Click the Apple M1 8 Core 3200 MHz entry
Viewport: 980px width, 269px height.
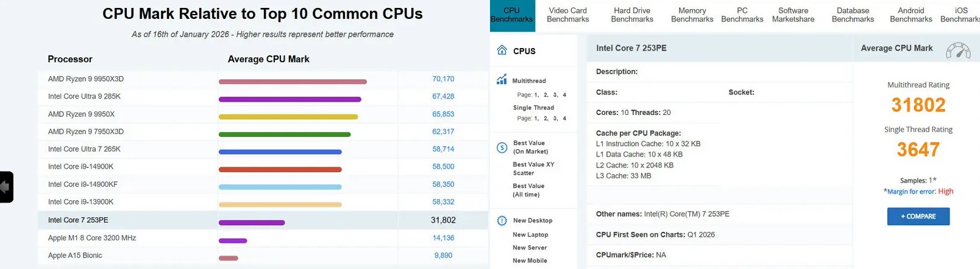92,238
